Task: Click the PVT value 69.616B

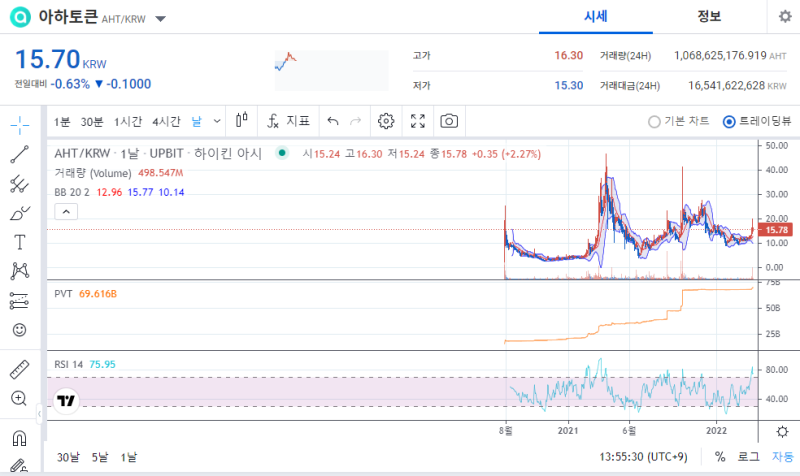Action: point(97,294)
